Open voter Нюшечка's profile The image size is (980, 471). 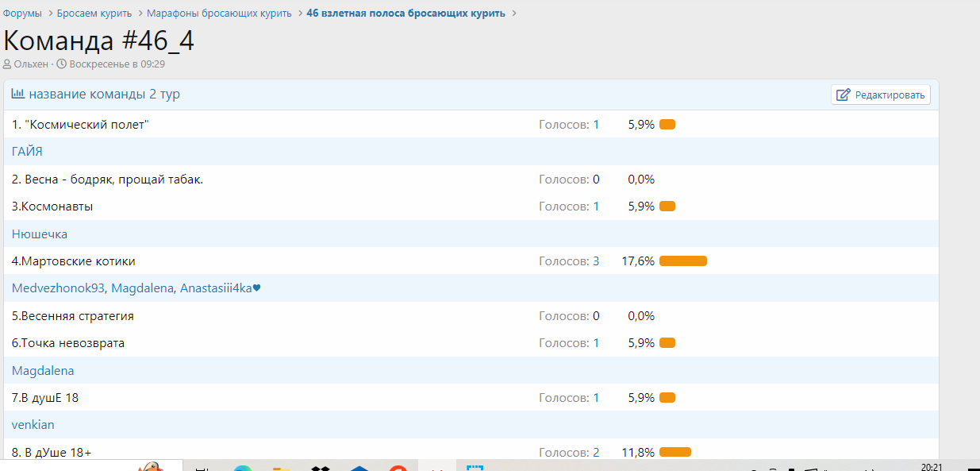click(x=40, y=234)
